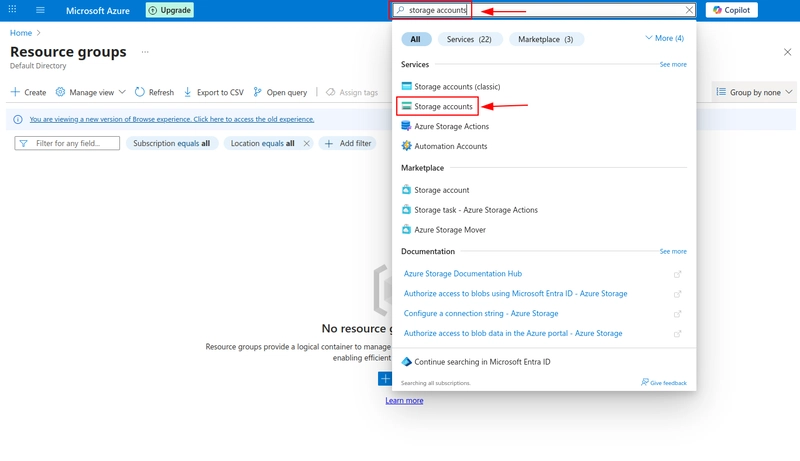Click the Upgrade button

coord(170,10)
